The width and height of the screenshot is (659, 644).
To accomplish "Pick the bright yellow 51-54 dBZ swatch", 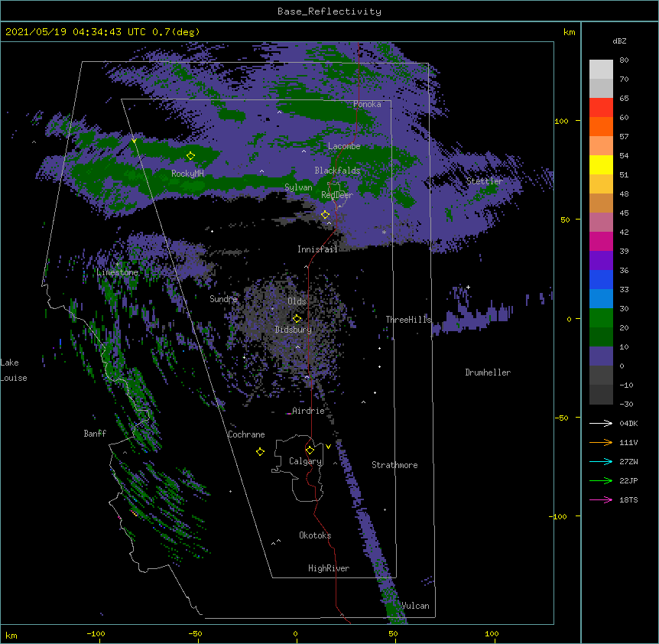I will (x=601, y=164).
